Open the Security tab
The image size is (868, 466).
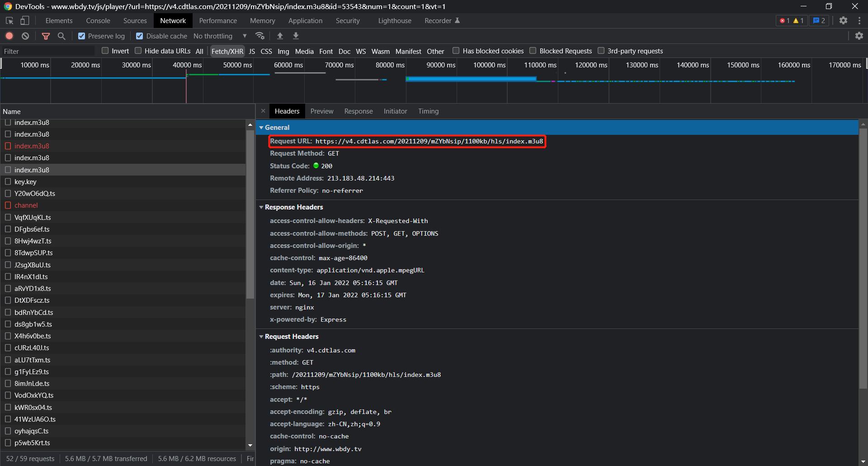pos(348,21)
